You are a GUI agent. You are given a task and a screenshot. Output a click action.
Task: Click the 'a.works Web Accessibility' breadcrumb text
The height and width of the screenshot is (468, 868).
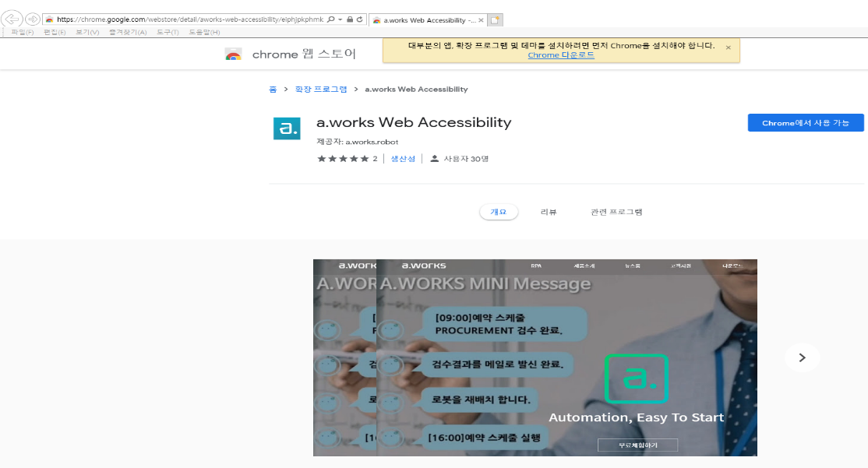(416, 89)
